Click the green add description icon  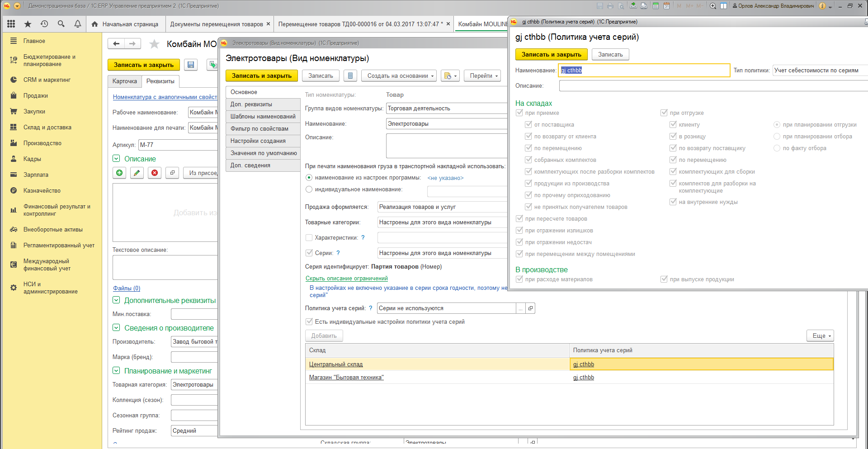point(119,173)
